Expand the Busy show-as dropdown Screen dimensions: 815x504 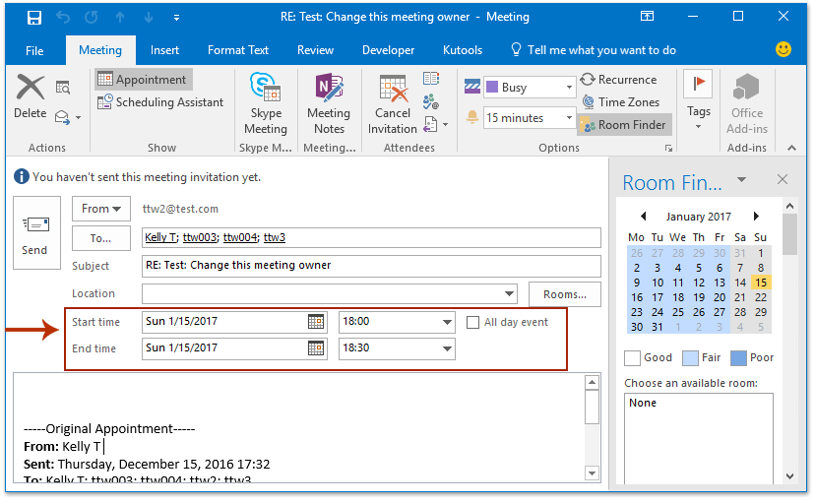pyautogui.click(x=569, y=88)
